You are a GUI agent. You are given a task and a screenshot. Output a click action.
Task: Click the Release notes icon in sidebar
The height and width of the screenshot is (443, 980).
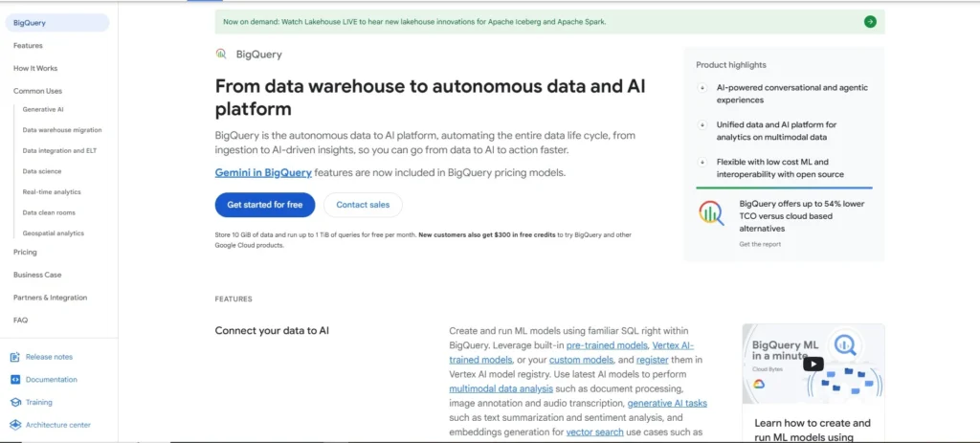pos(15,357)
